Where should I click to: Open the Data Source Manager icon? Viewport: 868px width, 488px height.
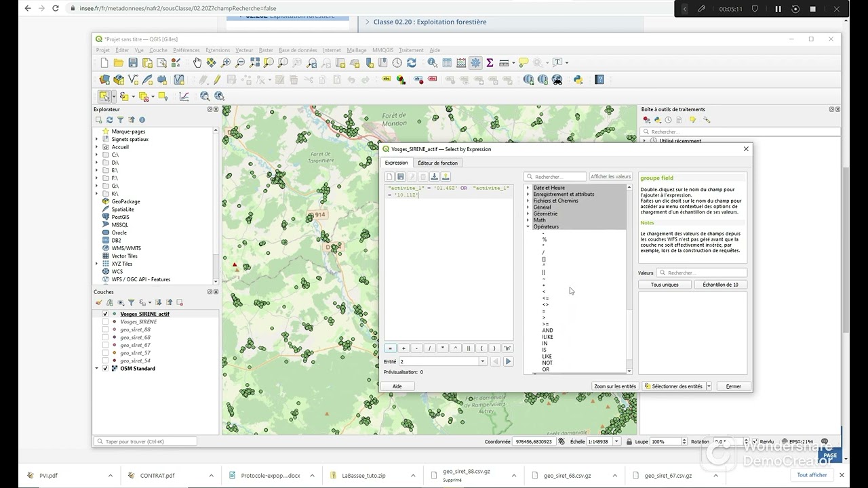[x=104, y=79]
